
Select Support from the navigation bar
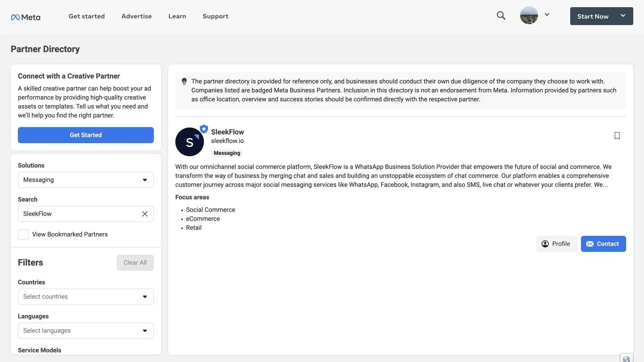point(215,16)
